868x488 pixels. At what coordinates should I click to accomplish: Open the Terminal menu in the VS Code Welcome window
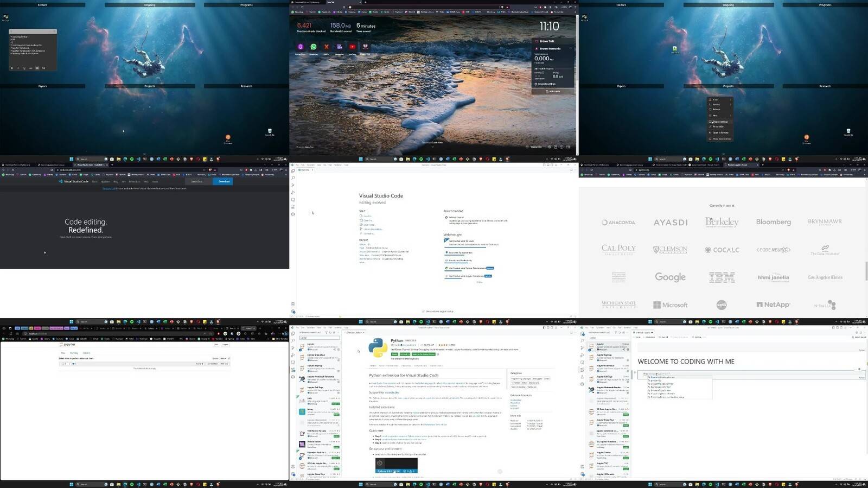pyautogui.click(x=338, y=165)
